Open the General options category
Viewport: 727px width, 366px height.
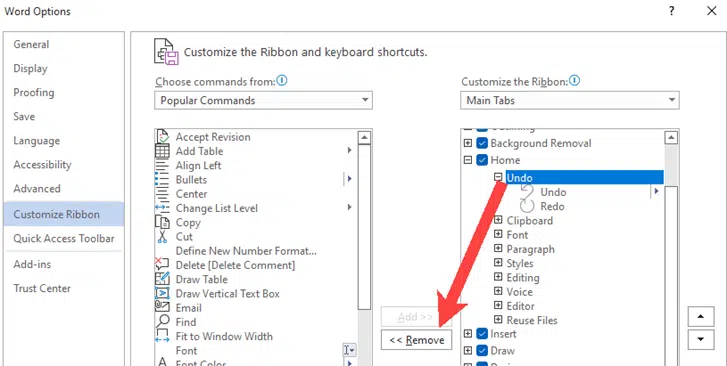click(x=64, y=45)
